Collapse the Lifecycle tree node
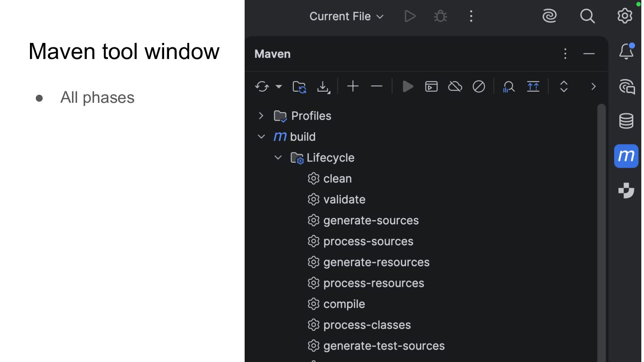This screenshot has width=644, height=362. click(278, 158)
